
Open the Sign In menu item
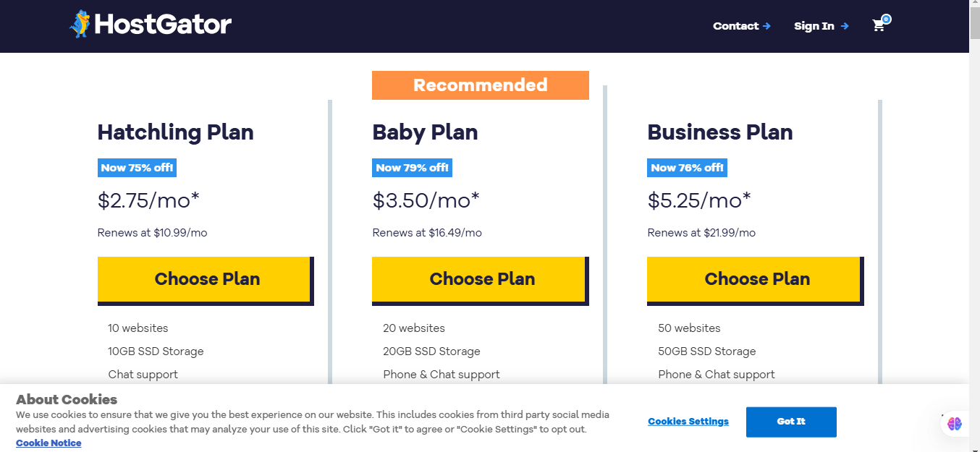[814, 26]
